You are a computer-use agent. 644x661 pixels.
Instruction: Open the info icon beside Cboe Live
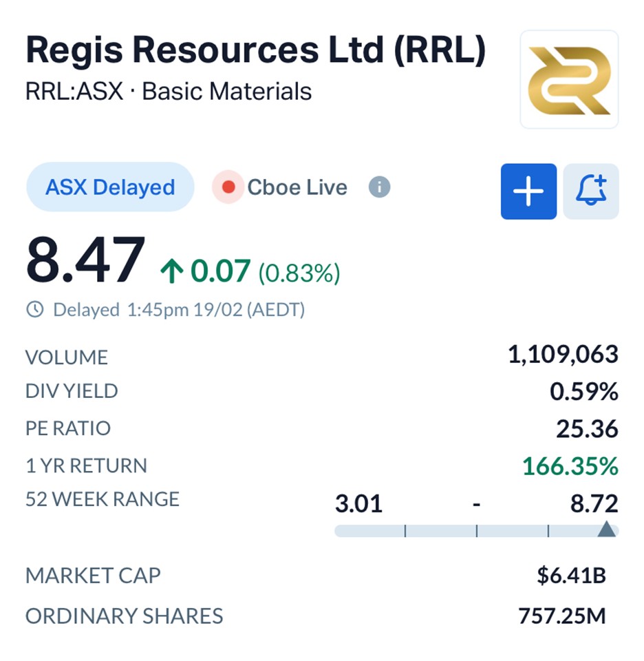[x=379, y=187]
